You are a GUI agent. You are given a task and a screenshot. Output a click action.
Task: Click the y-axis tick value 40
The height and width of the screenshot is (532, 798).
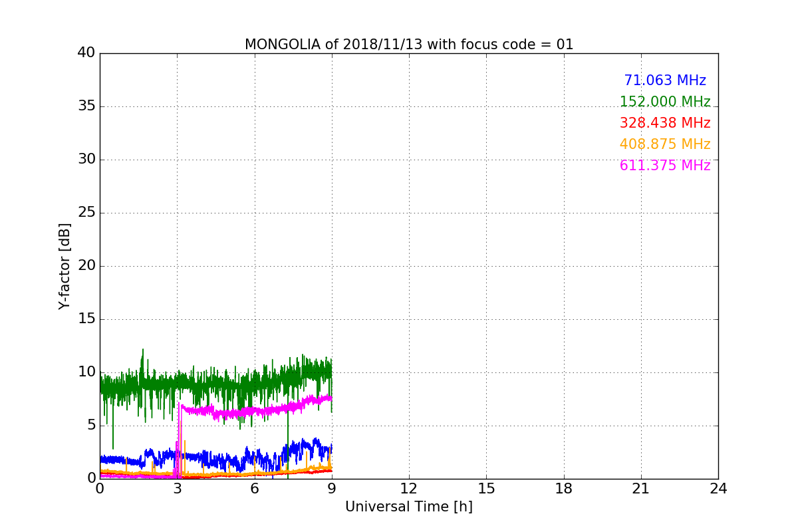click(x=86, y=53)
